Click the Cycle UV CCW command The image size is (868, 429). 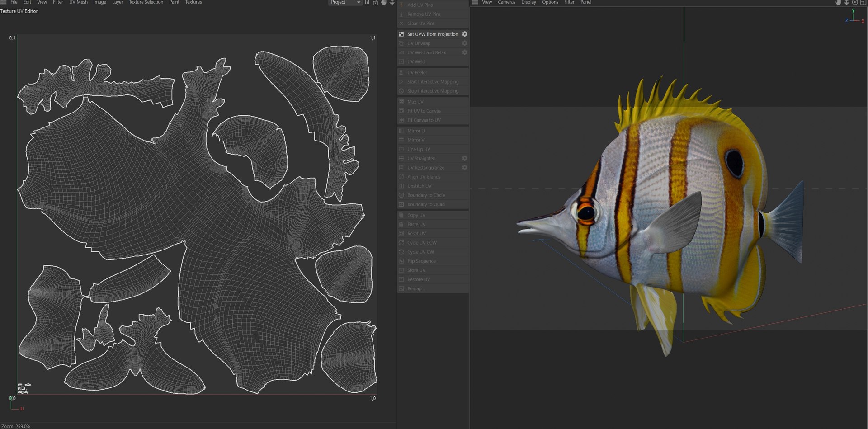tap(433, 243)
